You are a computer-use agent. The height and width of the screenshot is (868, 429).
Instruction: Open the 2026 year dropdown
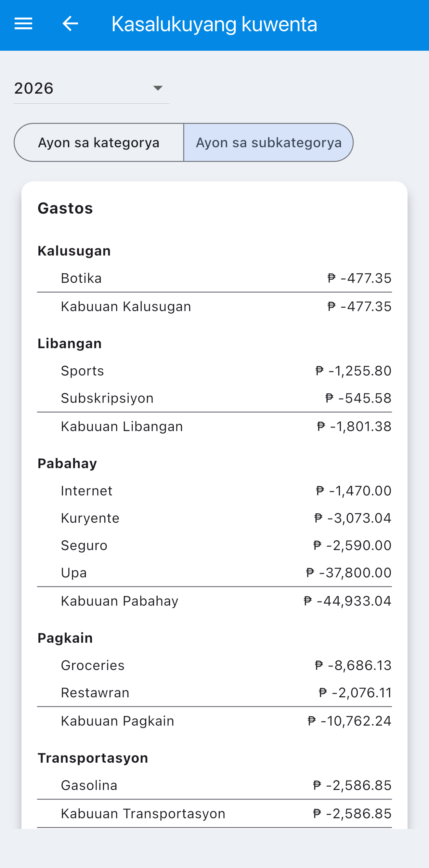click(91, 88)
